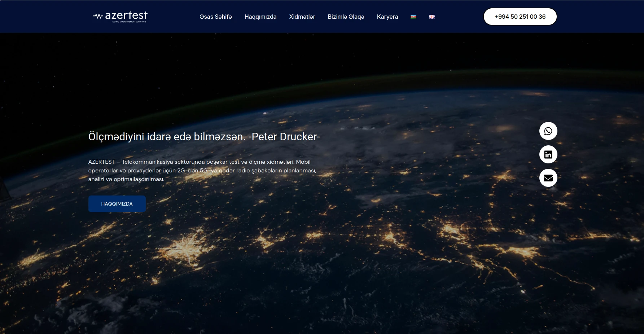Image resolution: width=644 pixels, height=334 pixels.
Task: Switch to English language flag
Action: (432, 17)
